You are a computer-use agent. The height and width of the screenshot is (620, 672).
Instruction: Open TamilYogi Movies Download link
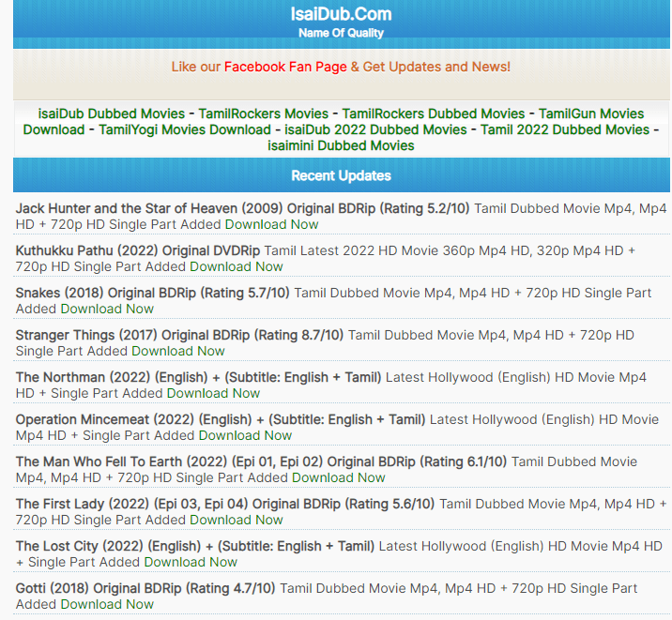[185, 129]
